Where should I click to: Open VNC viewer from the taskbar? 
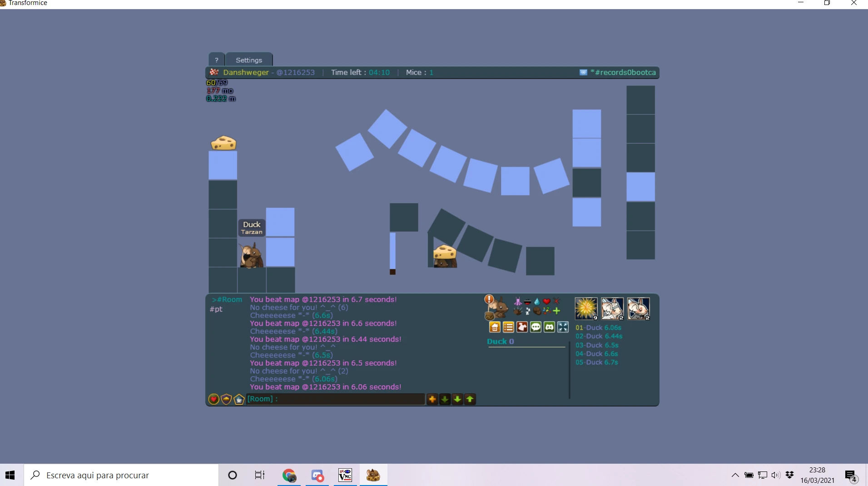tap(345, 475)
